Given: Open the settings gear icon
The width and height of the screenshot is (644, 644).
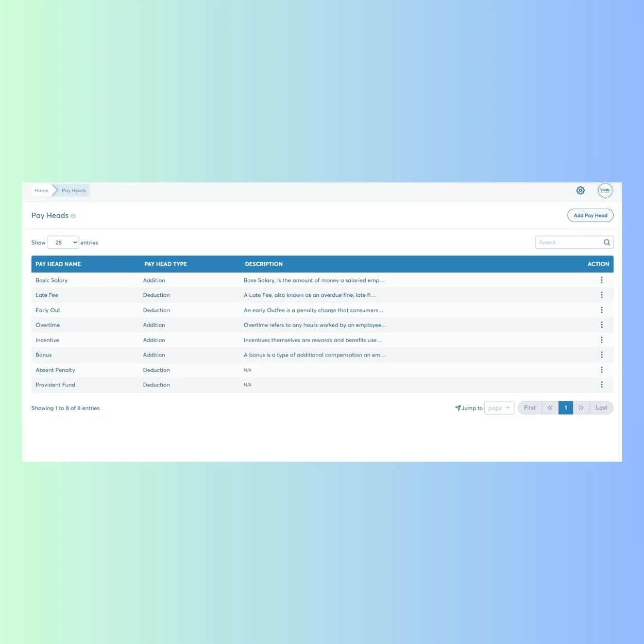Looking at the screenshot, I should point(580,191).
